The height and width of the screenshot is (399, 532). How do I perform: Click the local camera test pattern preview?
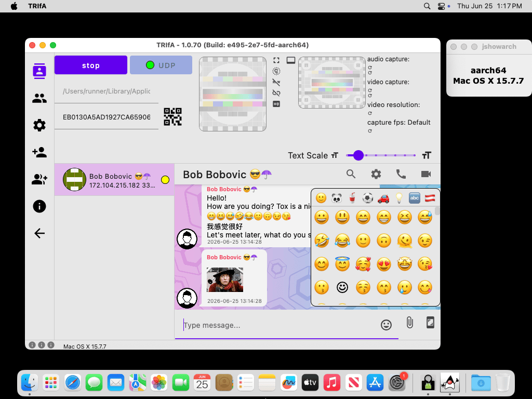(x=233, y=94)
